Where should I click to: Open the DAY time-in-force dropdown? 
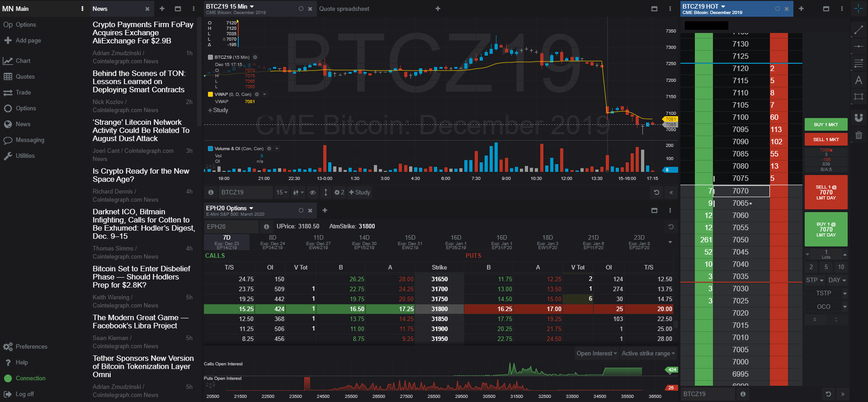[837, 280]
